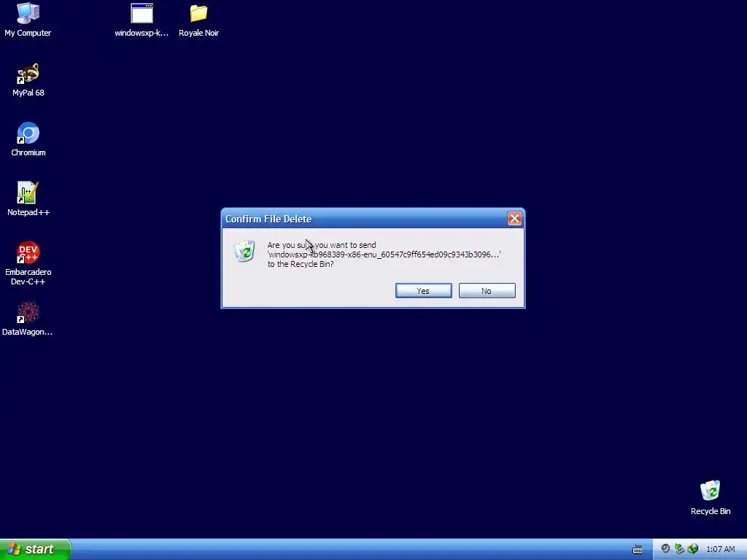The height and width of the screenshot is (560, 747).
Task: Click the 1:07 AM taskbar clock
Action: (720, 550)
